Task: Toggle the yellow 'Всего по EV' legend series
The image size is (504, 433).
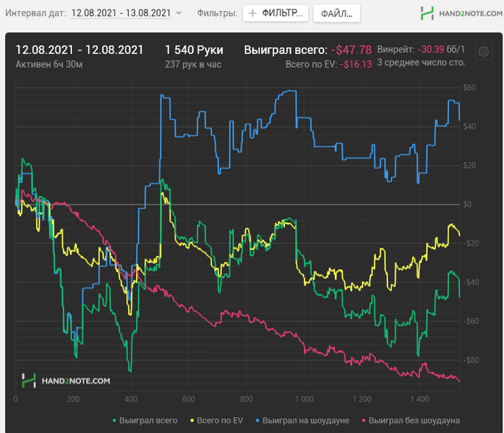Action: 216,420
